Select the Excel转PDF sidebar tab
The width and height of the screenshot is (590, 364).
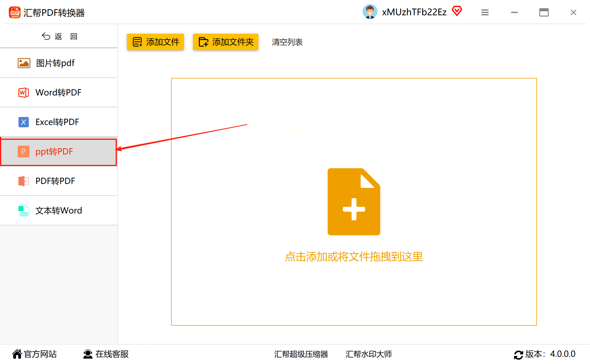point(59,122)
